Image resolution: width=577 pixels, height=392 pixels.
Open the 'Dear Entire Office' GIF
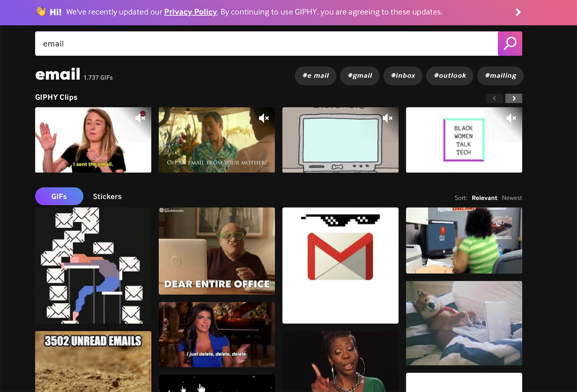tap(217, 251)
